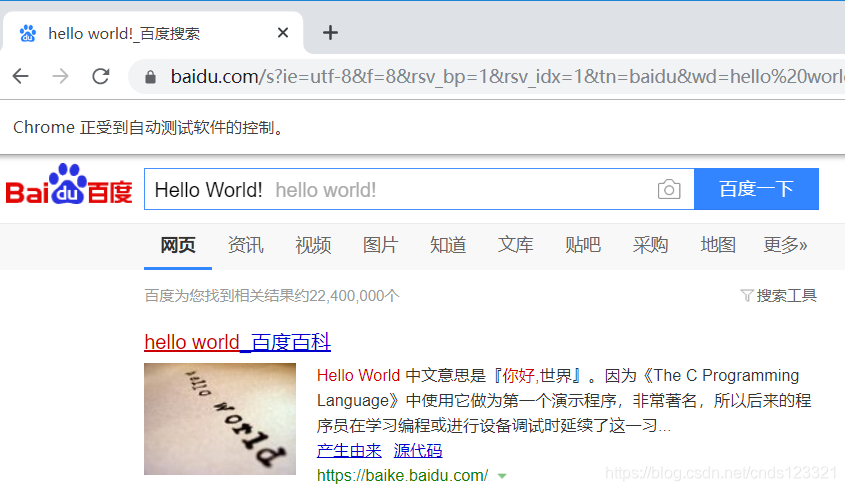The image size is (845, 491).
Task: Click the https://baike.baidu.com/ green URL
Action: (402, 475)
